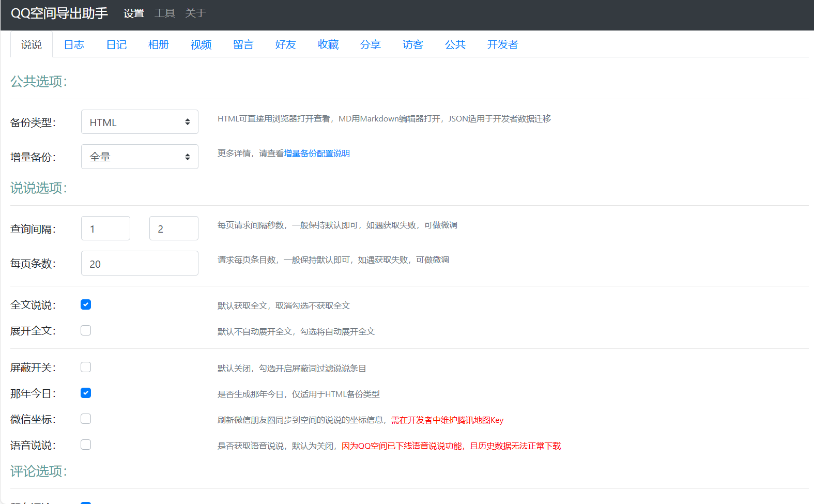Click the 查询间隔 label

coord(33,229)
